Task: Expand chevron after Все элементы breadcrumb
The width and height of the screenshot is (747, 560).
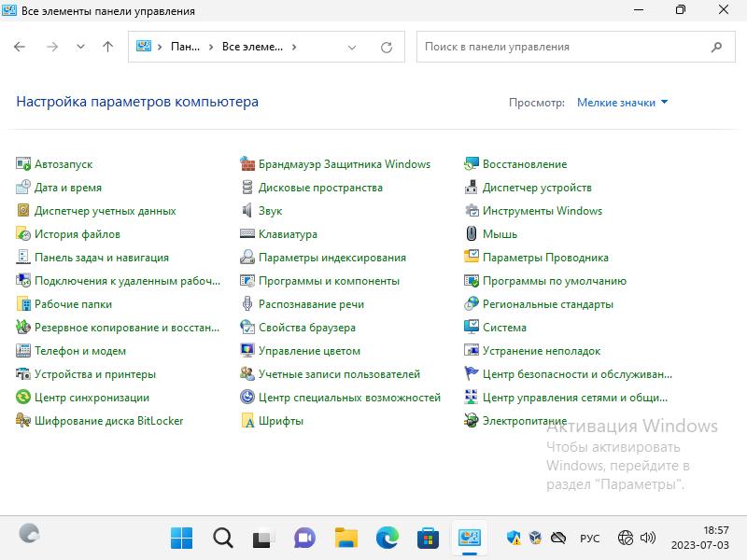Action: click(x=294, y=47)
